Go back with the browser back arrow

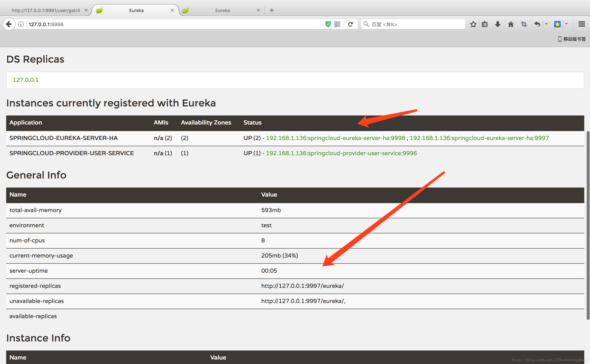click(9, 24)
